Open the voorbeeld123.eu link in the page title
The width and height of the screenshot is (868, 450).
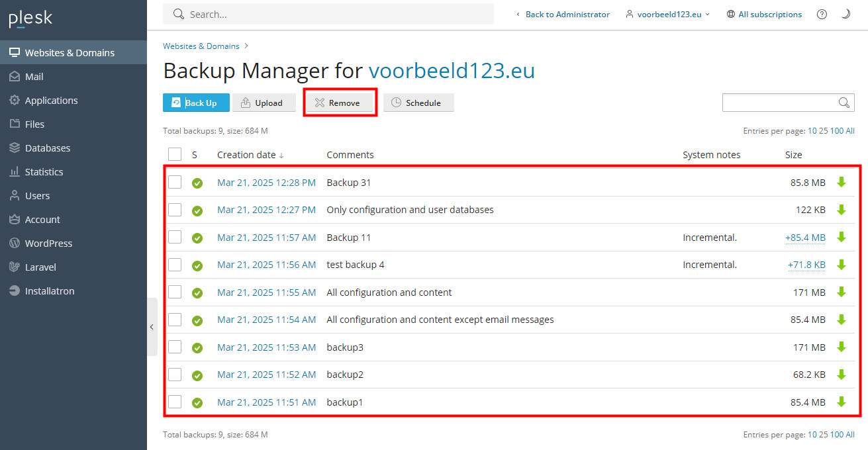pos(452,71)
